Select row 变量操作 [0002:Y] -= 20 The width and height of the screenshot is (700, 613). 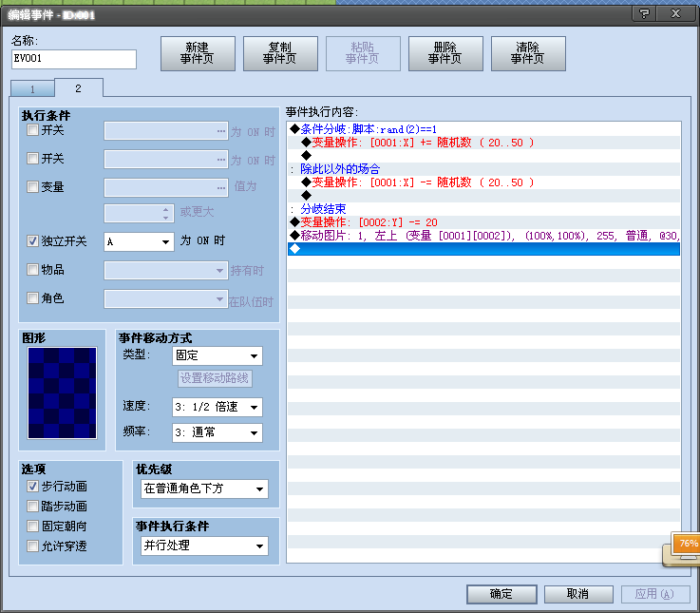[484, 222]
